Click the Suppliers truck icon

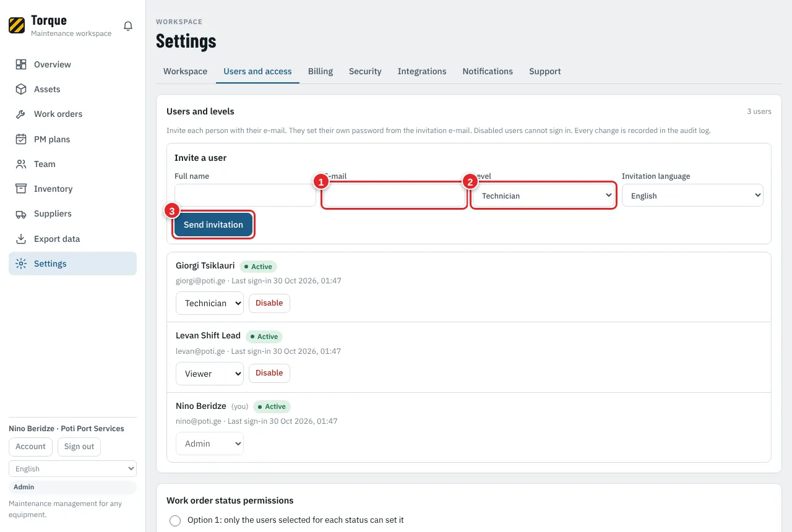(x=21, y=213)
